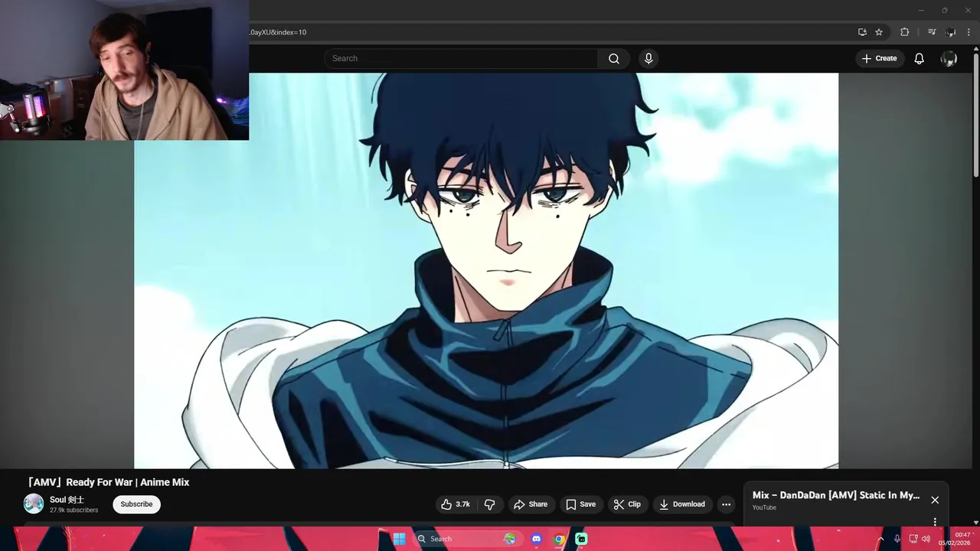
Task: Activate voice search microphone icon
Action: tap(648, 59)
